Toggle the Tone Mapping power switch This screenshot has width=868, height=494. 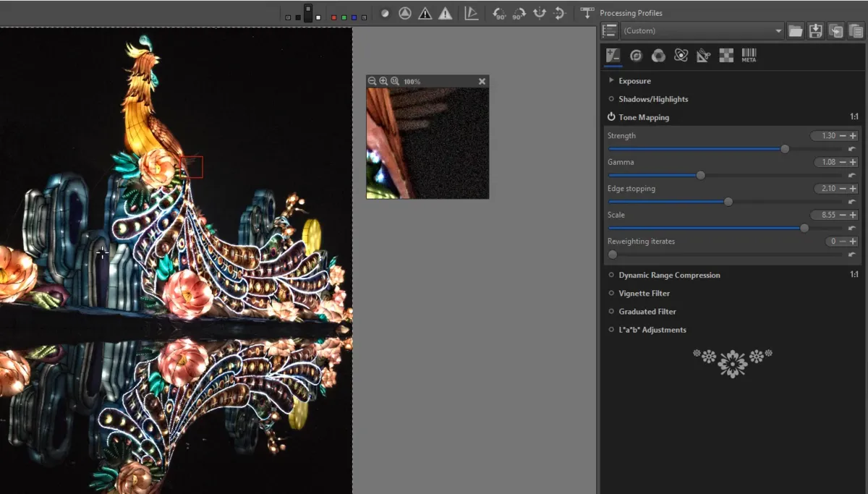click(611, 116)
